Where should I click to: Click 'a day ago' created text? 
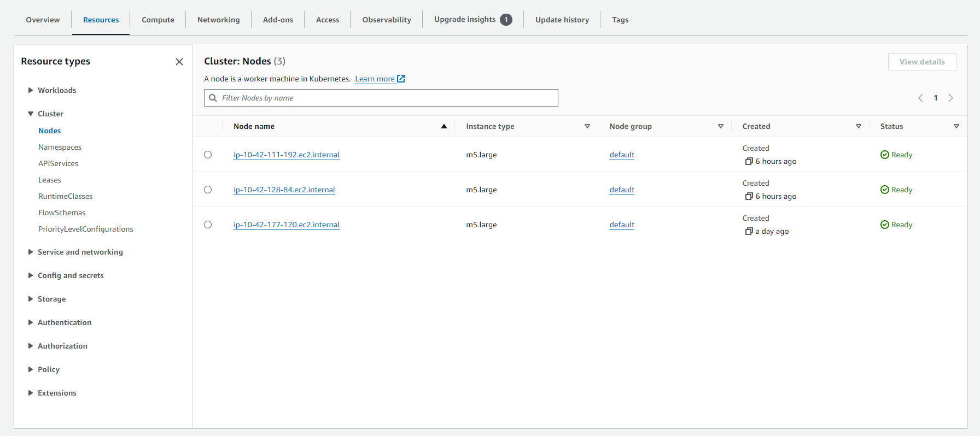pyautogui.click(x=772, y=231)
